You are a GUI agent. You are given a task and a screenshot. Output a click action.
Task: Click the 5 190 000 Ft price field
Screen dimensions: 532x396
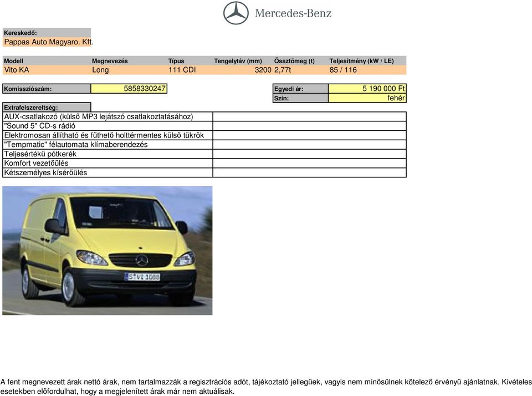367,89
